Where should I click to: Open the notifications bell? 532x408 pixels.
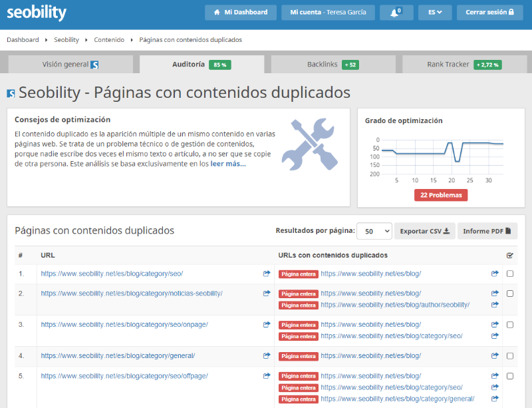click(x=396, y=13)
